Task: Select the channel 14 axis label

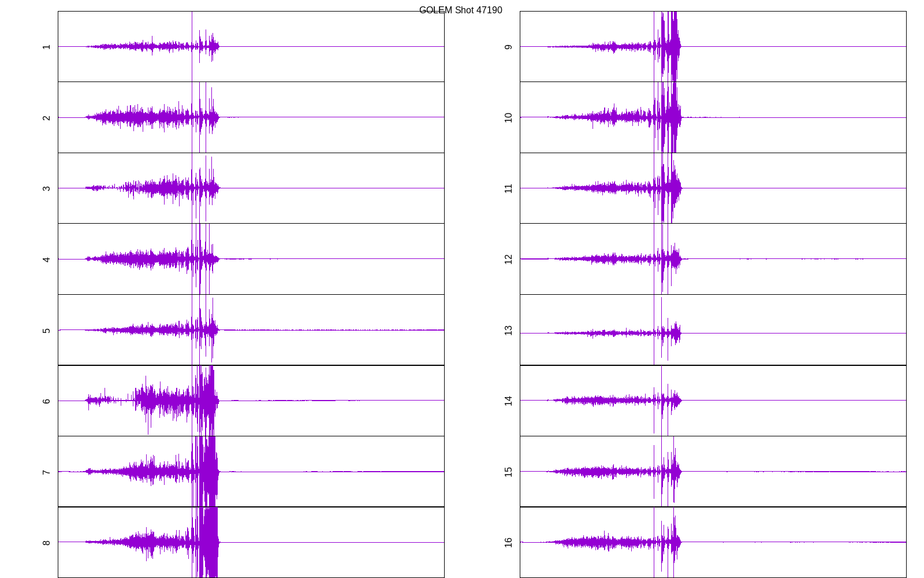Action: click(x=508, y=401)
